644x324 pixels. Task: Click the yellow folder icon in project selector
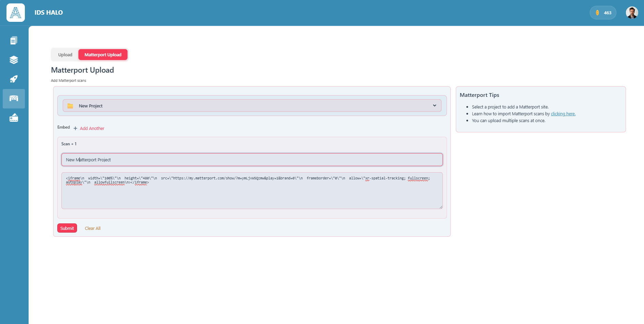pyautogui.click(x=70, y=106)
